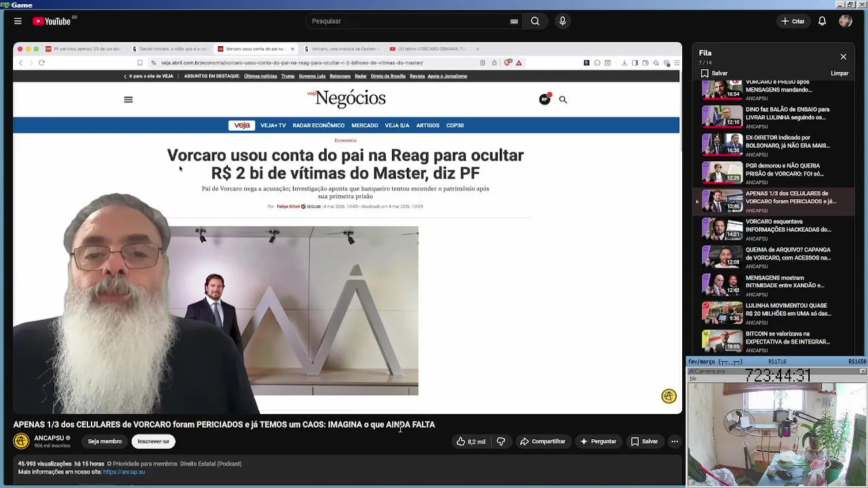Click the Veja page hamburger menu in video
The width and height of the screenshot is (868, 488).
coord(128,100)
